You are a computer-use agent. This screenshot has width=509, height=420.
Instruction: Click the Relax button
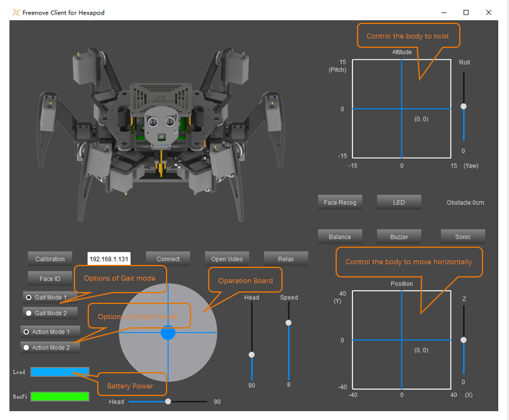point(286,259)
